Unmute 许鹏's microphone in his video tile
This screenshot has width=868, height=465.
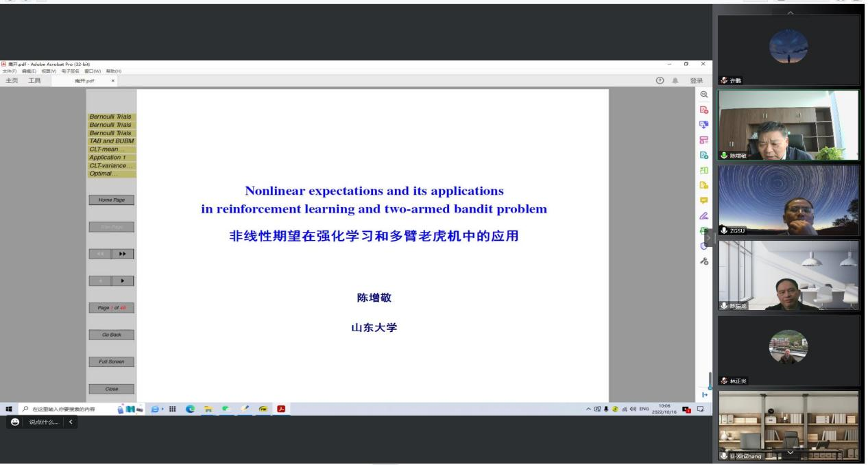click(x=723, y=80)
